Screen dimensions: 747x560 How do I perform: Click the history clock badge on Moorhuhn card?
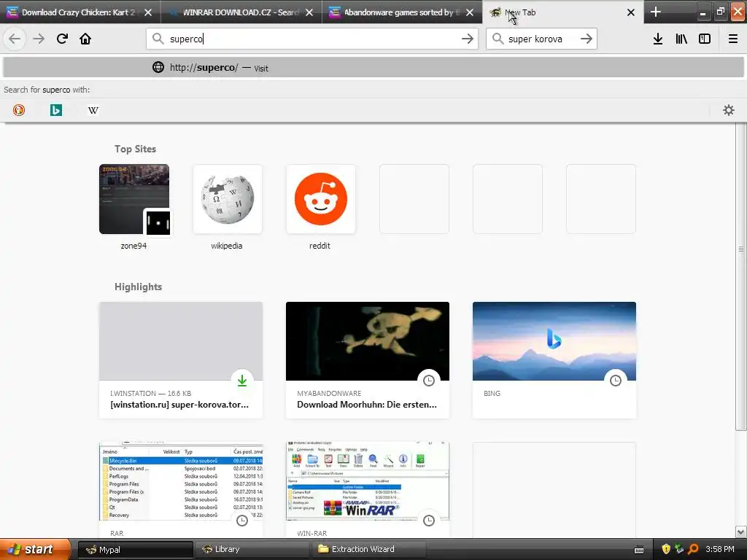click(x=429, y=381)
